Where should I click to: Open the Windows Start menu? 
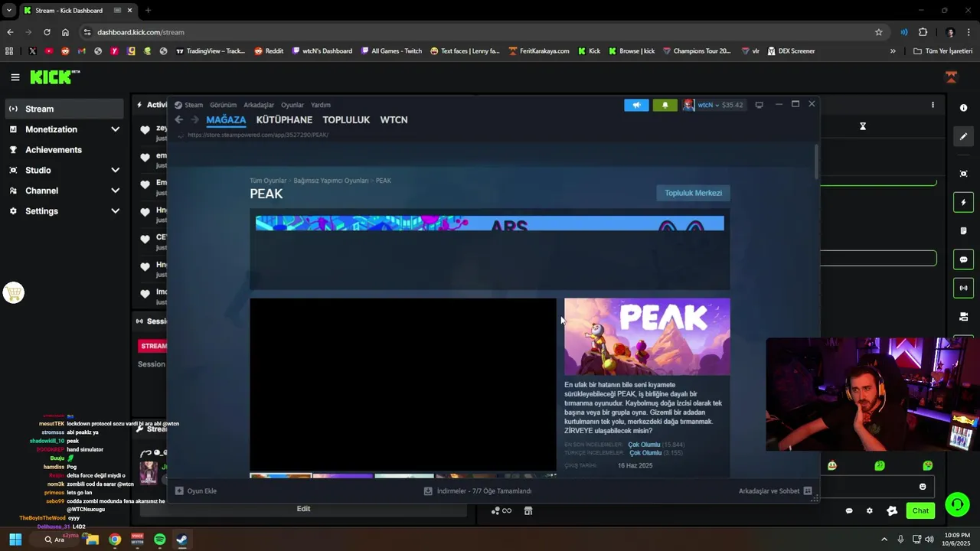click(15, 540)
